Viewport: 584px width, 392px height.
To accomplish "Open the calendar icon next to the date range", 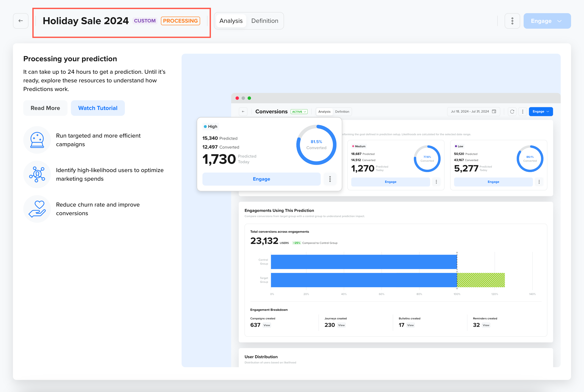I will pos(494,111).
